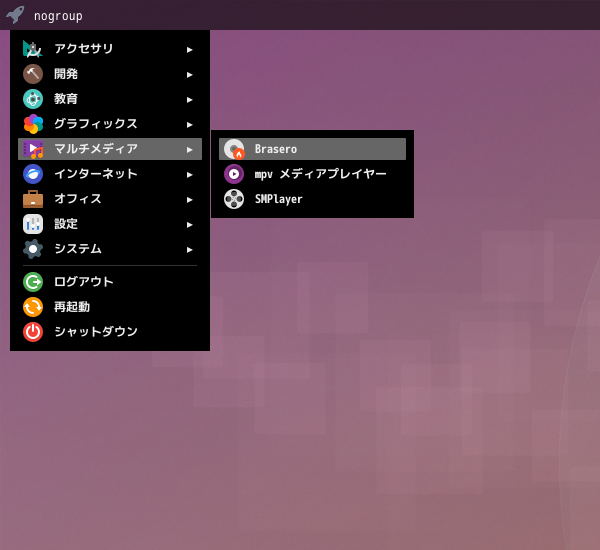Click the SMPlayer film reel icon
This screenshot has height=550, width=600.
pyautogui.click(x=234, y=199)
